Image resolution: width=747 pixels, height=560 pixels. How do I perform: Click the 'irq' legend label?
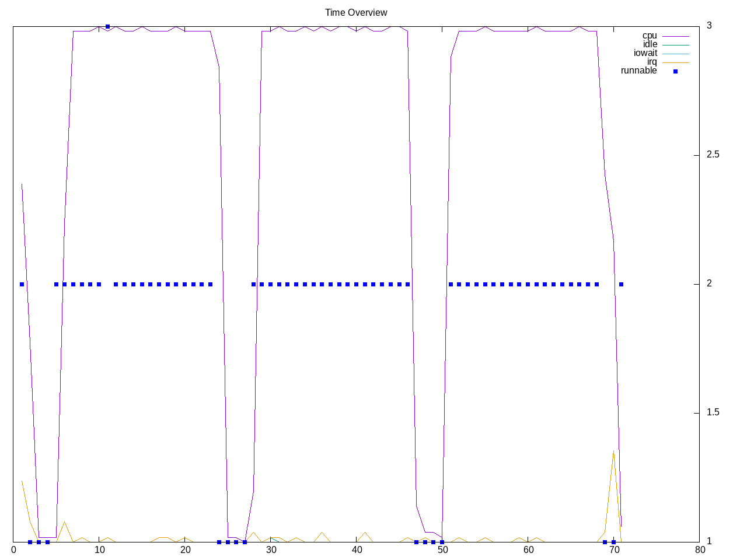pos(652,62)
